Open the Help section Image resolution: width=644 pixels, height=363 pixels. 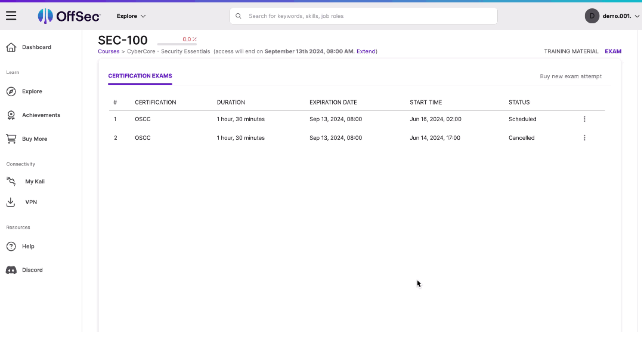click(x=29, y=246)
